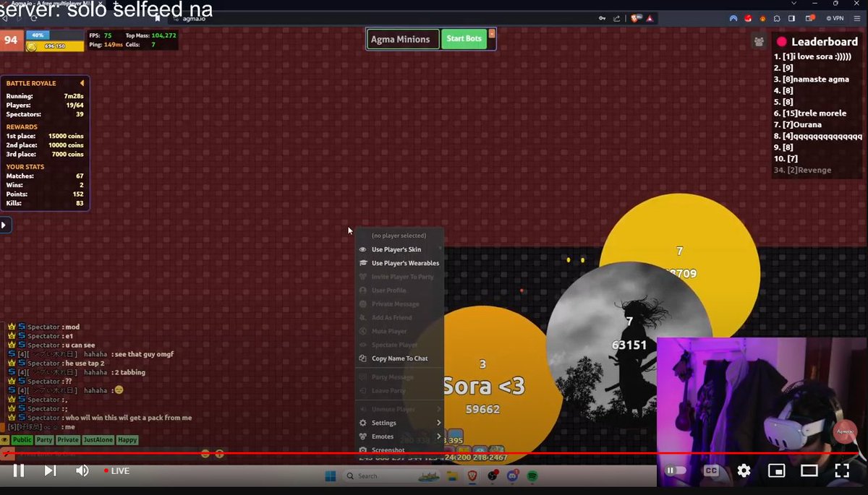The image size is (868, 495).
Task: Choose Screenshot in the context menu
Action: click(x=399, y=450)
